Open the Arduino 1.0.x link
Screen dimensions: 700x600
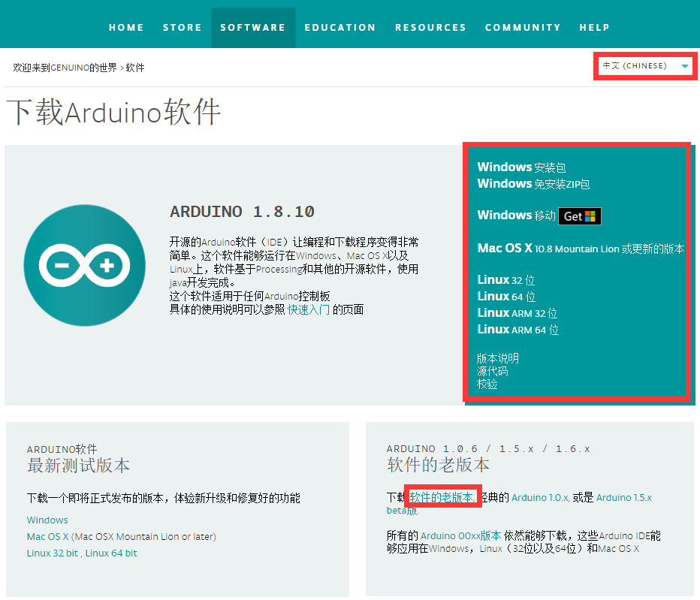541,497
